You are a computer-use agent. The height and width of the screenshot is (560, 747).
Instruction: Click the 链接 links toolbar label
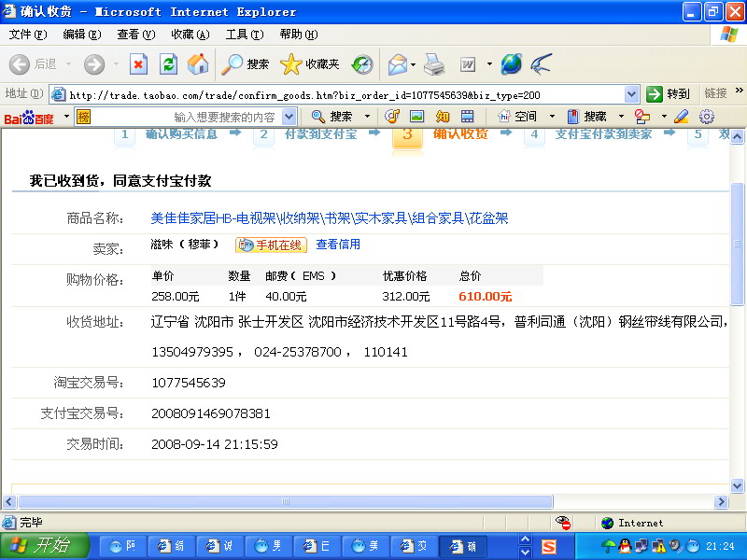click(x=715, y=94)
